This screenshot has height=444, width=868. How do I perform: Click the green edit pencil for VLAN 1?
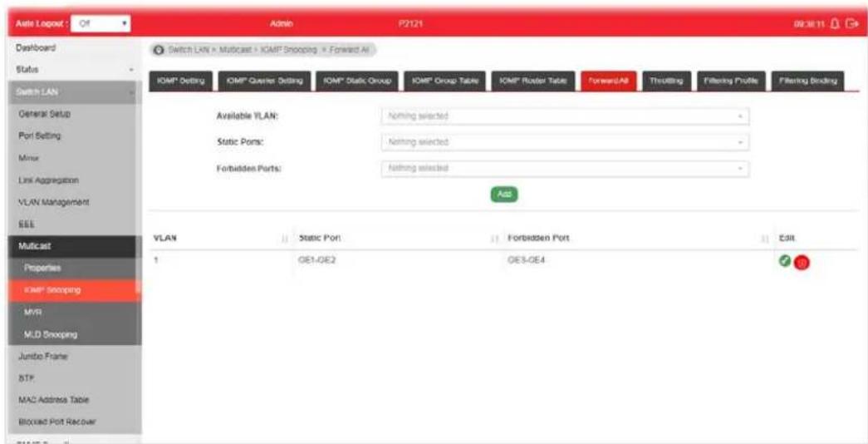click(784, 261)
